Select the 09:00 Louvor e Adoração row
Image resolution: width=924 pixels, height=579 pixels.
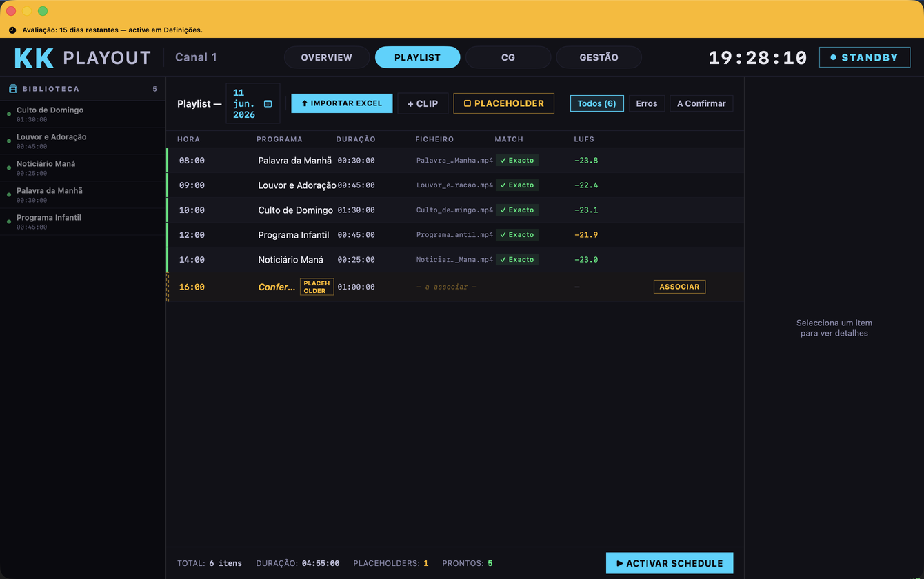coord(455,185)
